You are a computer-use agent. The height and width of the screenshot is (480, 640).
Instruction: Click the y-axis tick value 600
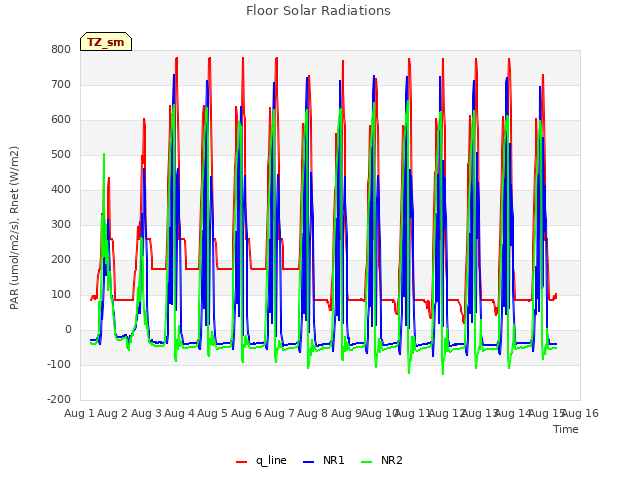pyautogui.click(x=61, y=120)
